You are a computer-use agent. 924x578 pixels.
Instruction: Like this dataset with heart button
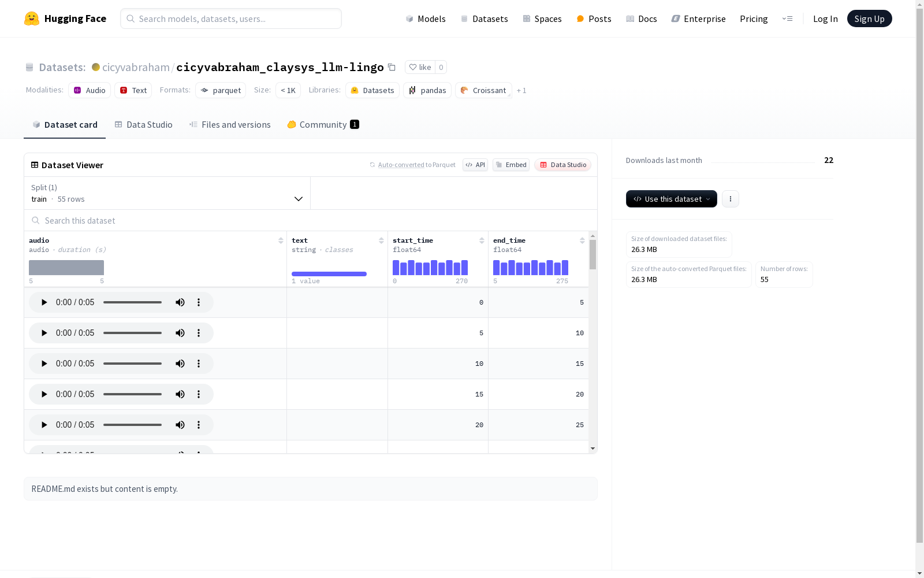pos(420,67)
